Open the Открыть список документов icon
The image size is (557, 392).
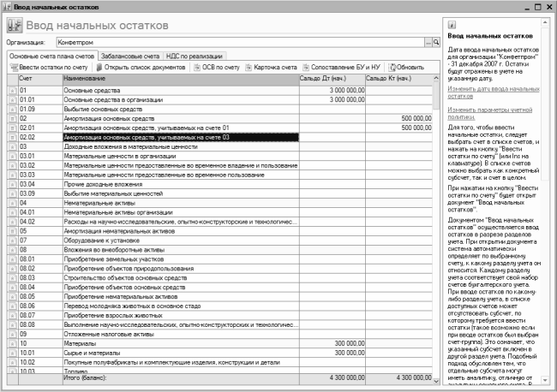(99, 67)
